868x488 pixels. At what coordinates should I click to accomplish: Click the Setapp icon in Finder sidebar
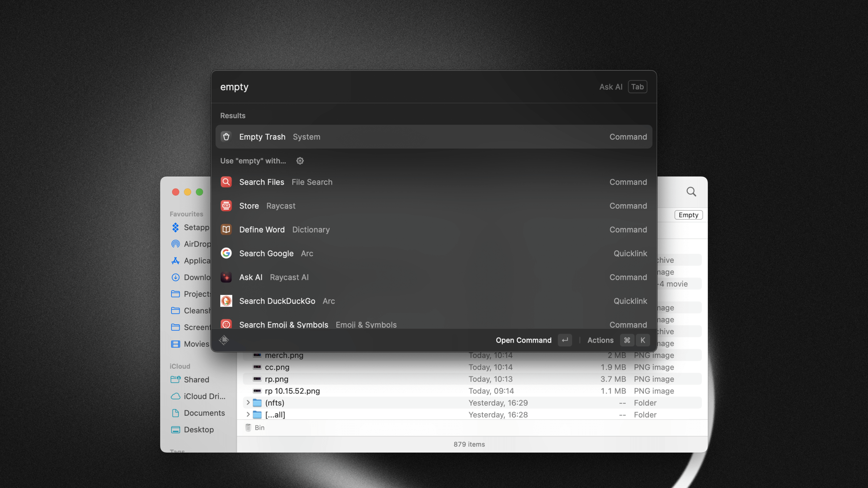coord(175,227)
